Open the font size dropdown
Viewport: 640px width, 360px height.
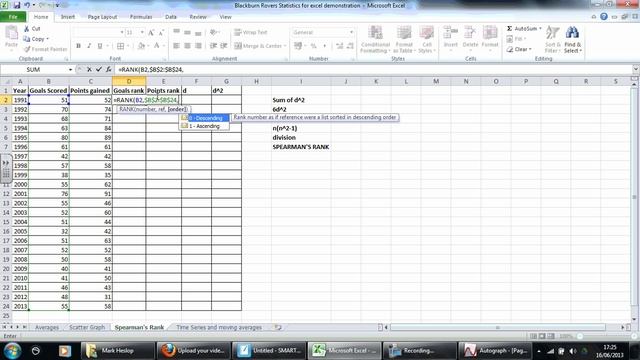coord(142,32)
